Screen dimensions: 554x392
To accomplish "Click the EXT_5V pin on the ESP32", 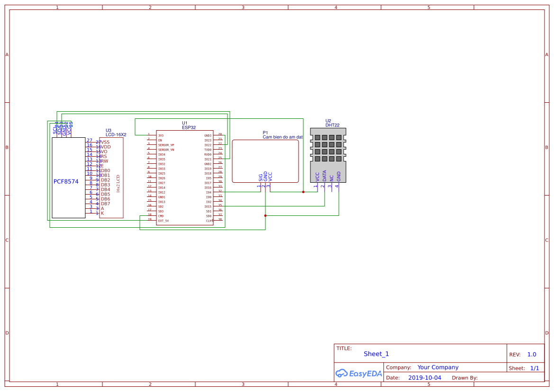I will click(x=163, y=221).
